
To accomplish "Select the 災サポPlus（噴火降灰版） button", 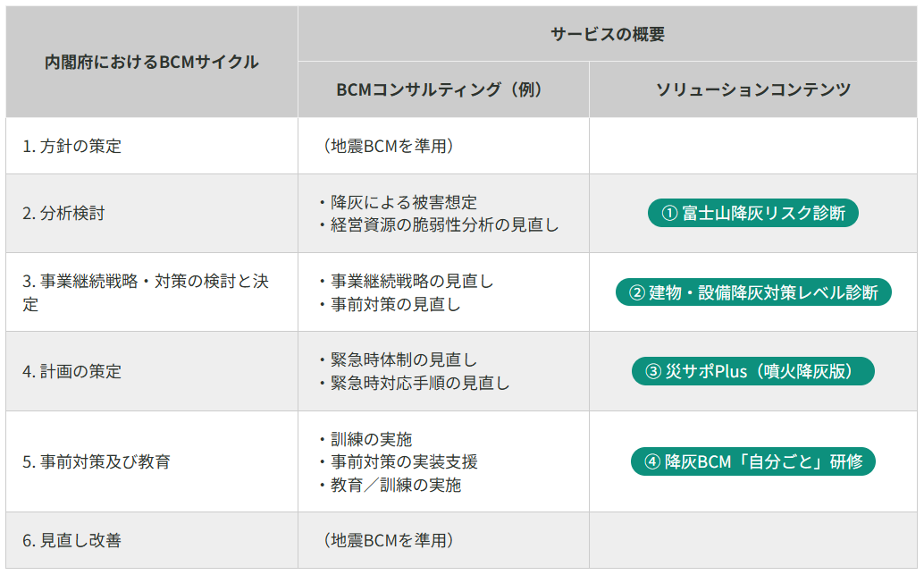I will [752, 371].
